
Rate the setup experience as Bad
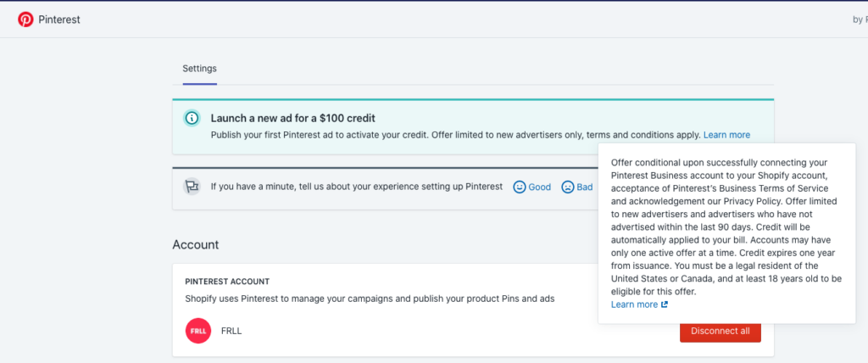tap(577, 187)
